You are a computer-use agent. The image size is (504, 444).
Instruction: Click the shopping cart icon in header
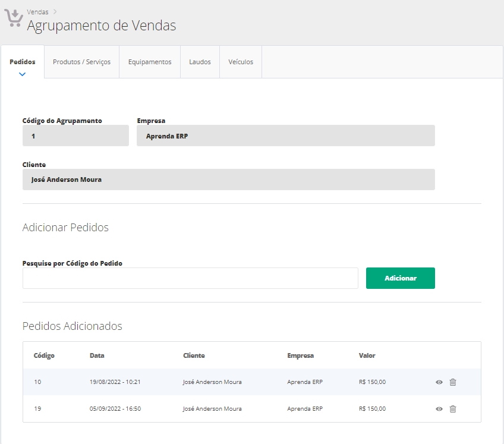[x=13, y=18]
